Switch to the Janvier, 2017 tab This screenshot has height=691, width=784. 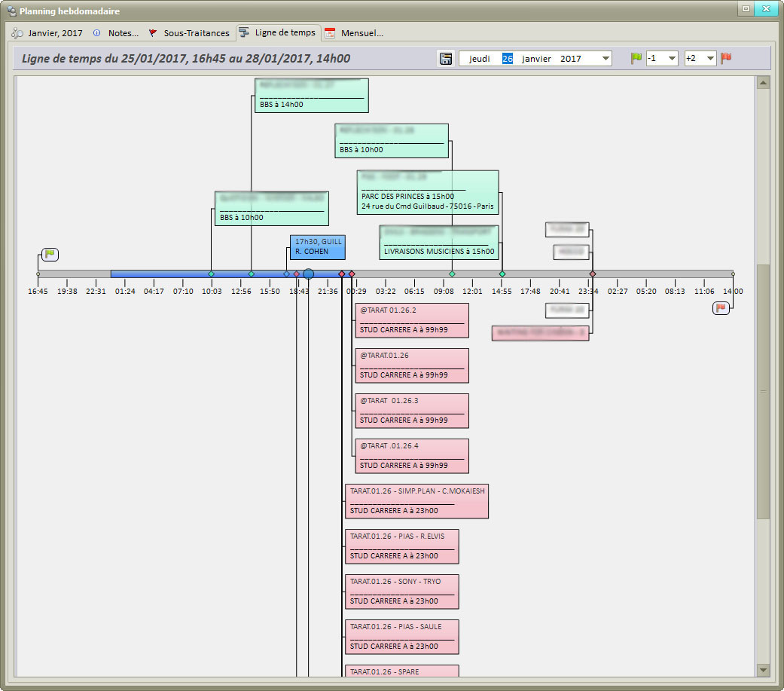(x=47, y=33)
